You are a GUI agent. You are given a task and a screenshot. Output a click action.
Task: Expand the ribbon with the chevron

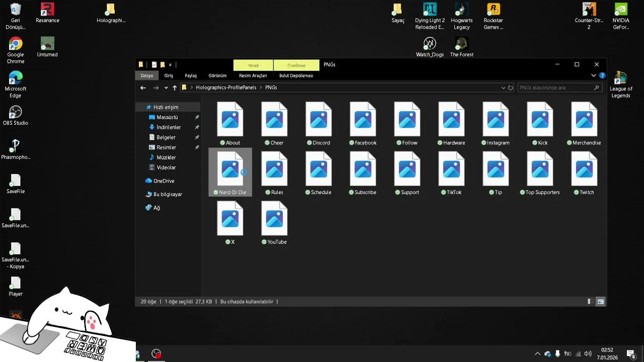coord(594,75)
